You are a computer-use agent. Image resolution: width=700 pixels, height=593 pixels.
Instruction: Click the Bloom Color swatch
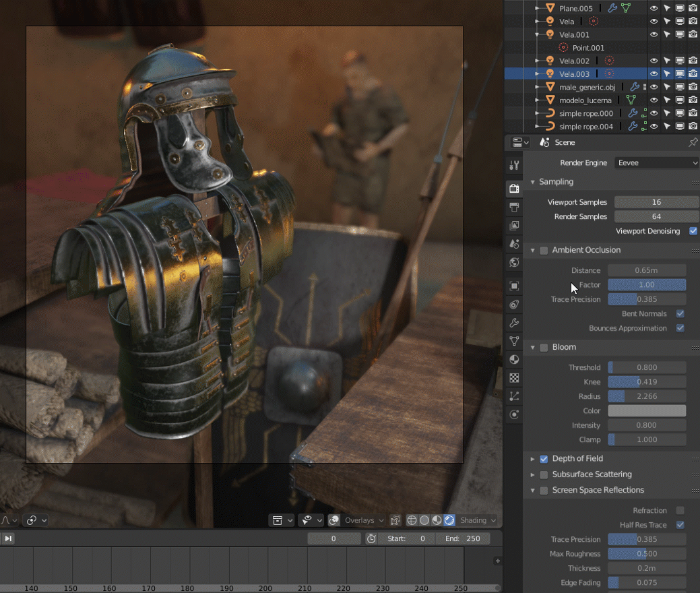pyautogui.click(x=647, y=411)
